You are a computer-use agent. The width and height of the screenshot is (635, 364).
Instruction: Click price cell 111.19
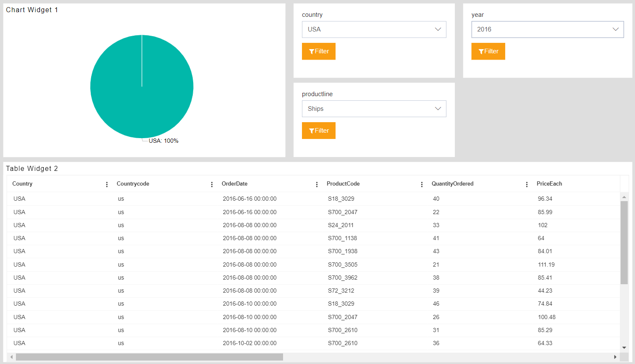[546, 264]
